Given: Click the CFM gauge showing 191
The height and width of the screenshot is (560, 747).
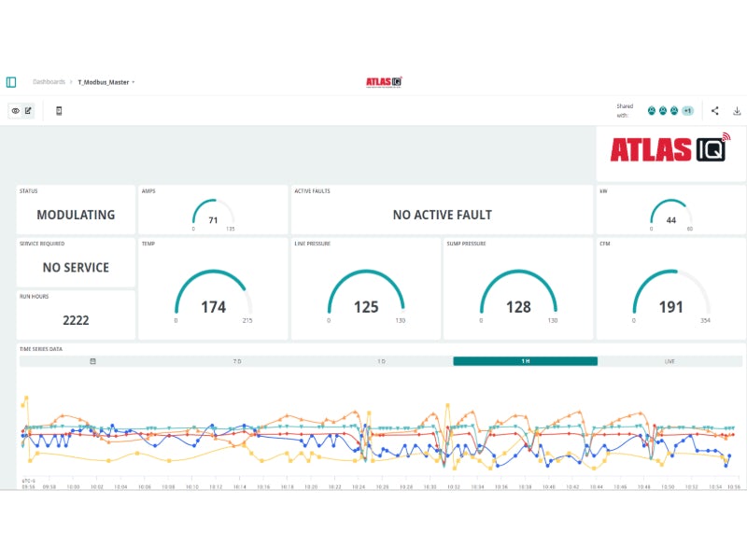Looking at the screenshot, I should [x=670, y=296].
